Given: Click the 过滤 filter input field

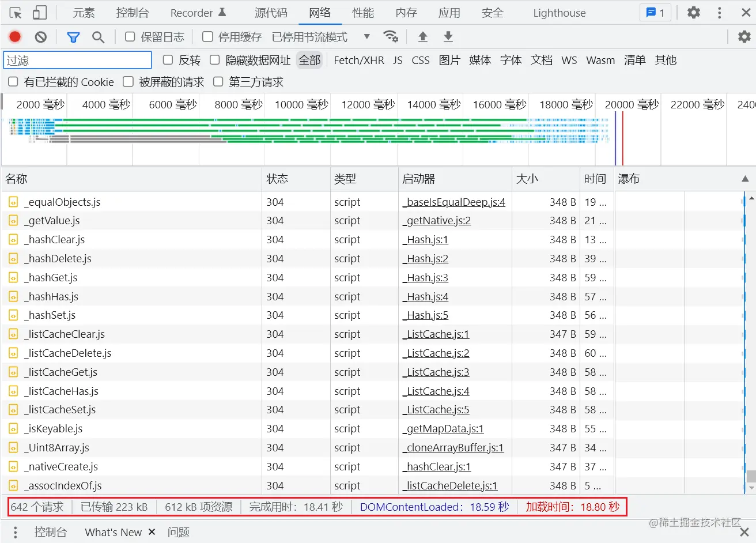Looking at the screenshot, I should point(78,60).
